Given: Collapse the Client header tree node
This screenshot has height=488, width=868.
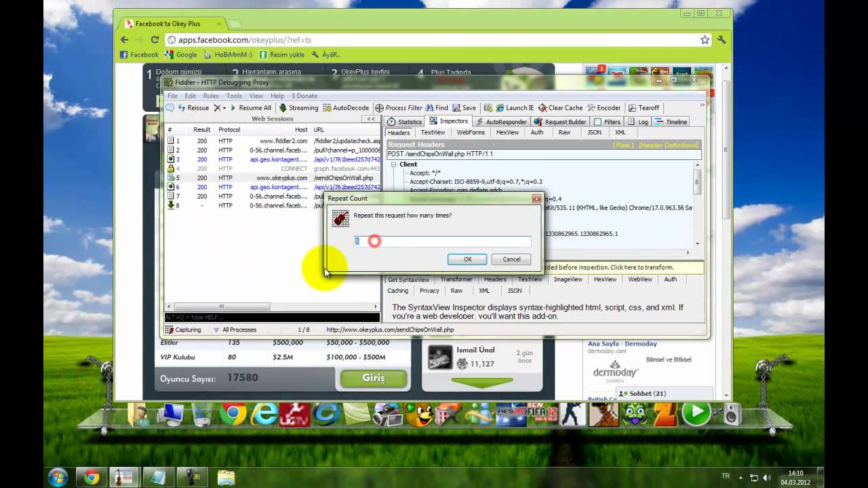Looking at the screenshot, I should click(x=395, y=164).
